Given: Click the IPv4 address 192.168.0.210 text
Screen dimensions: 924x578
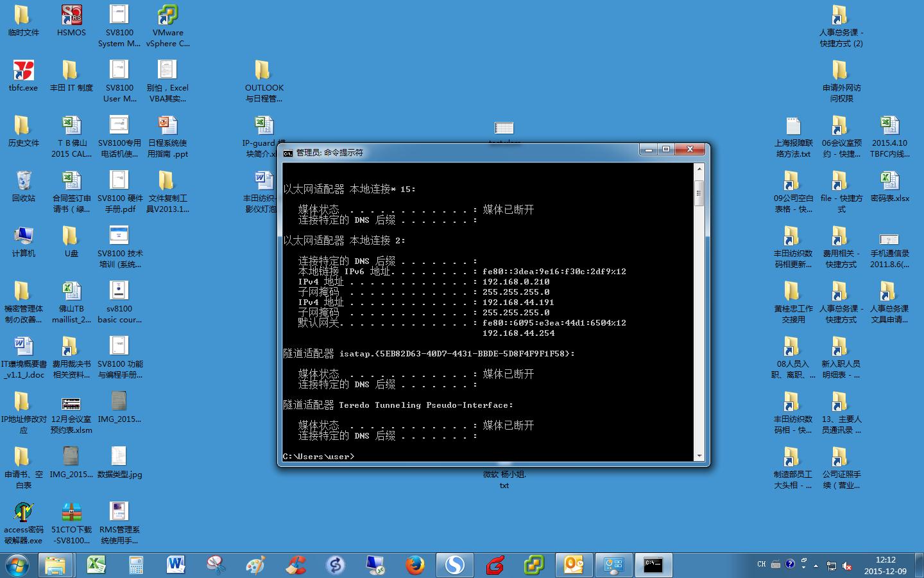Looking at the screenshot, I should click(x=516, y=281).
